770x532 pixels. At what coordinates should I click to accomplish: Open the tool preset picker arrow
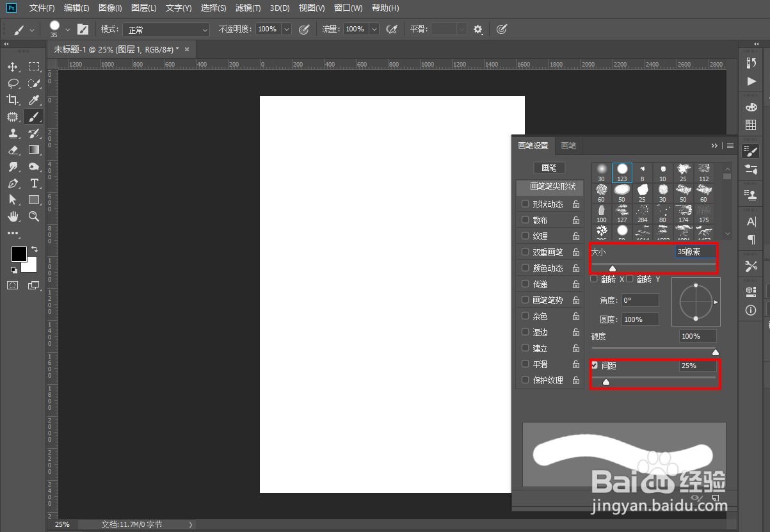click(32, 30)
